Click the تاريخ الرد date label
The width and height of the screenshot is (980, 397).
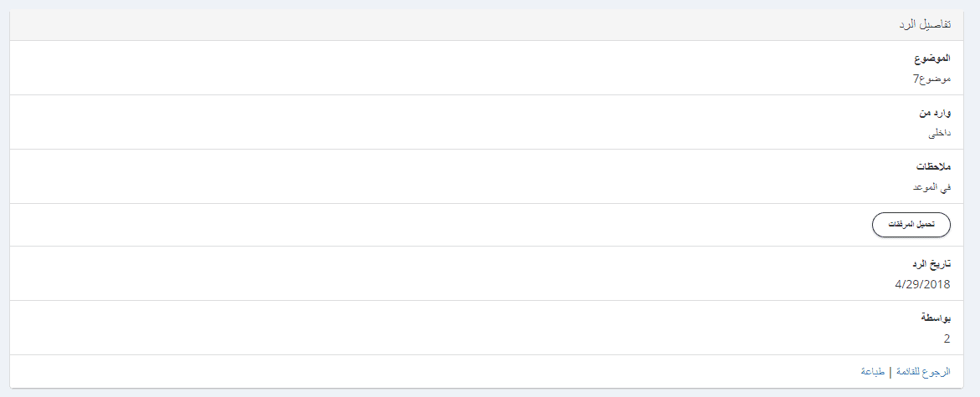tap(931, 265)
